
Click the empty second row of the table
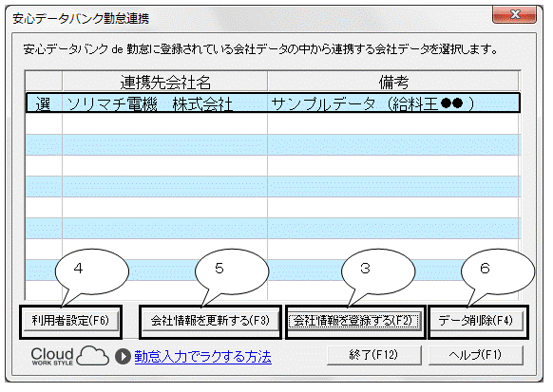[273, 123]
